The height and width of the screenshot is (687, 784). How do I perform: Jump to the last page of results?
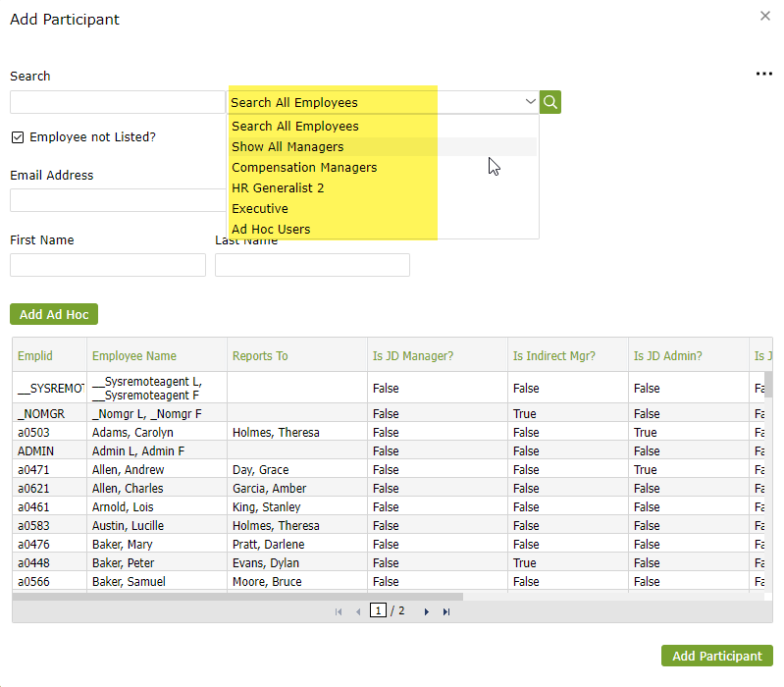(x=446, y=611)
